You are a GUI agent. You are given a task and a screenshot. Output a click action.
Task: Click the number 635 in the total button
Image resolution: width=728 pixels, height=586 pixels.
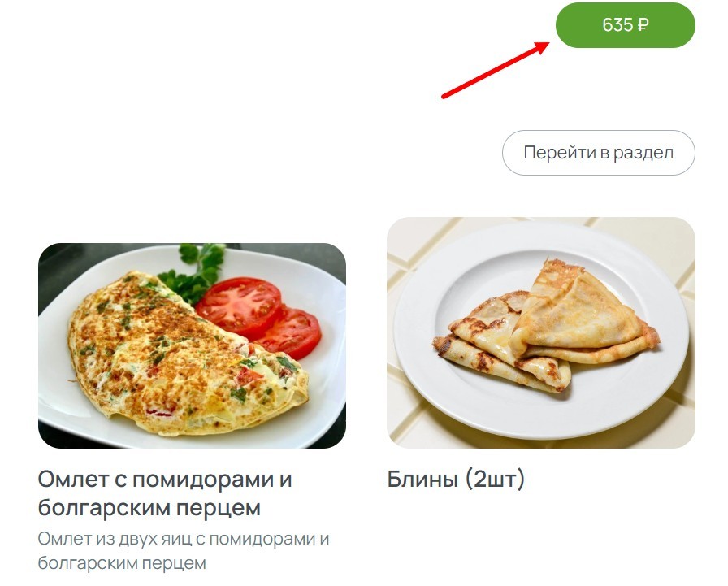pos(617,24)
